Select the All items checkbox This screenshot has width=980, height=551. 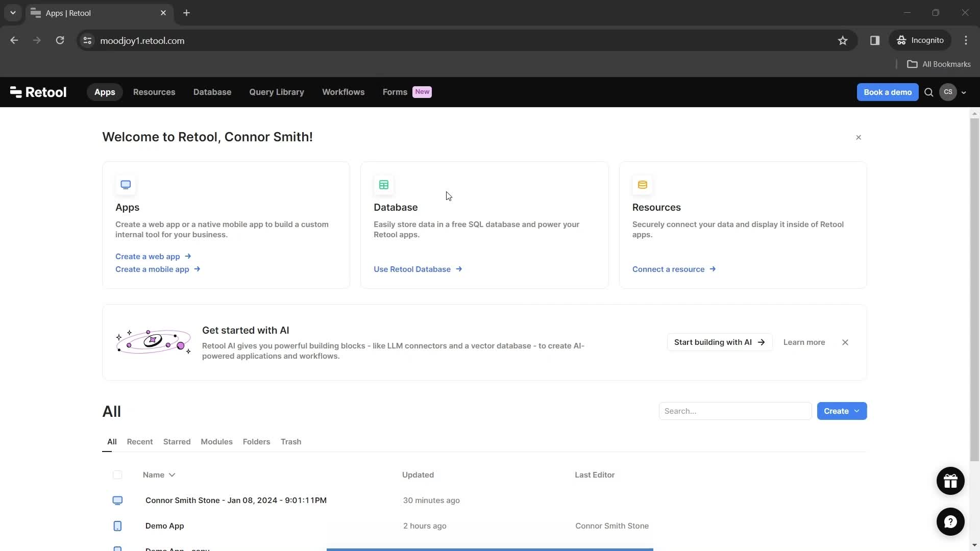tap(118, 474)
